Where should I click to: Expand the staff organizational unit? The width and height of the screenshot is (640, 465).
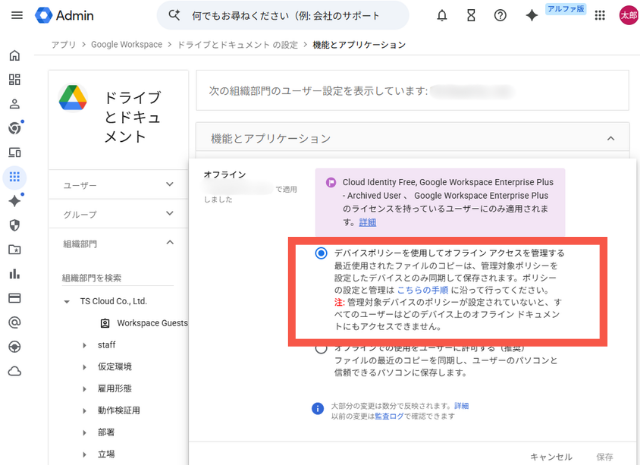tap(84, 345)
